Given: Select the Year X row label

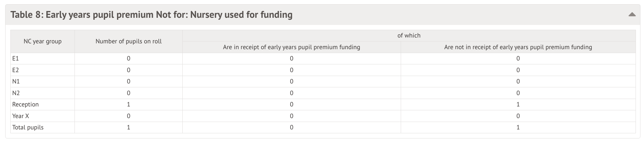Looking at the screenshot, I should [20, 116].
